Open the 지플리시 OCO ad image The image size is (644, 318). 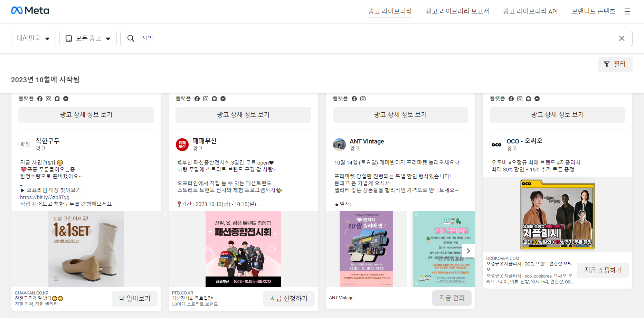(558, 214)
